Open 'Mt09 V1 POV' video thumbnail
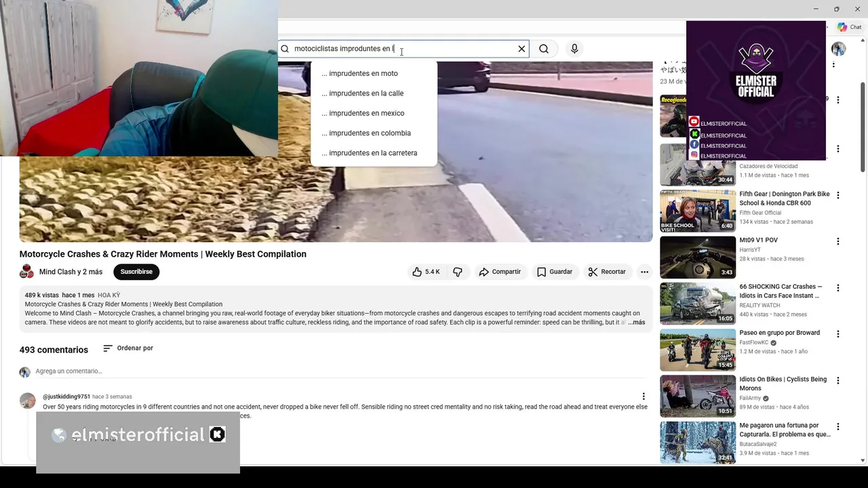 pos(698,257)
